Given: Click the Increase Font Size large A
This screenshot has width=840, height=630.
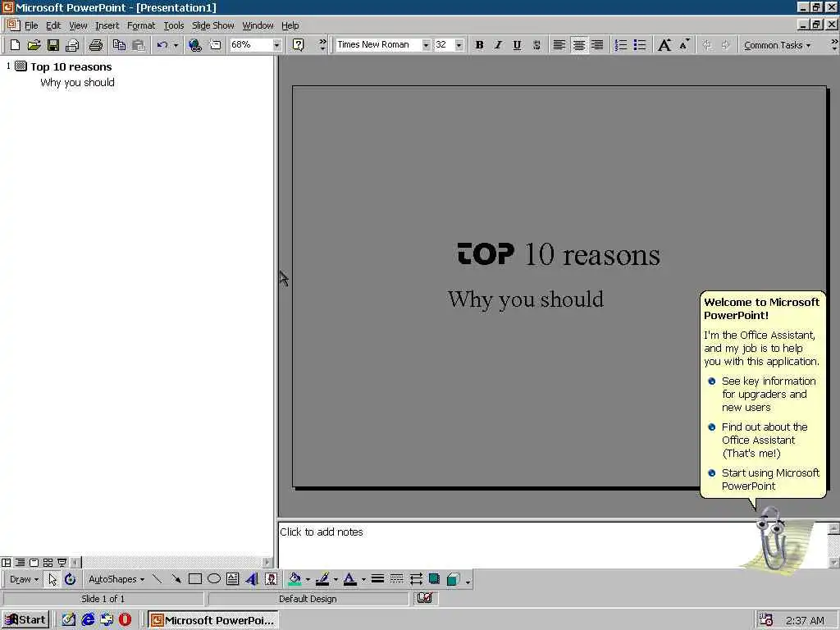Looking at the screenshot, I should [664, 45].
